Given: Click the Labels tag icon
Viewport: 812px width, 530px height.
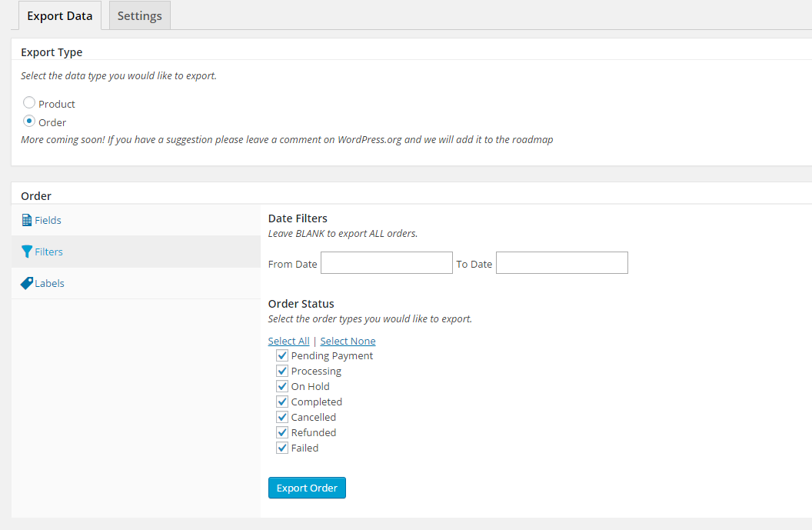Looking at the screenshot, I should pyautogui.click(x=27, y=283).
